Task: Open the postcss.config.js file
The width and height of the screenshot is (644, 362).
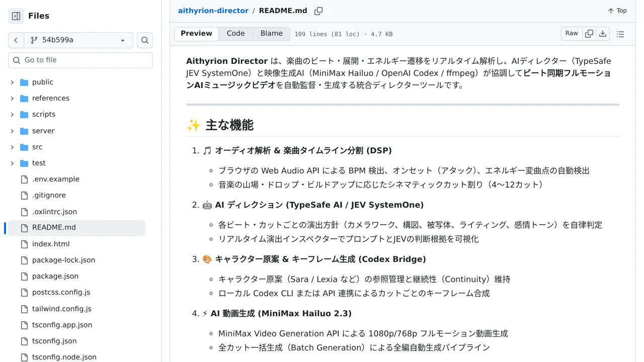Action: click(61, 293)
